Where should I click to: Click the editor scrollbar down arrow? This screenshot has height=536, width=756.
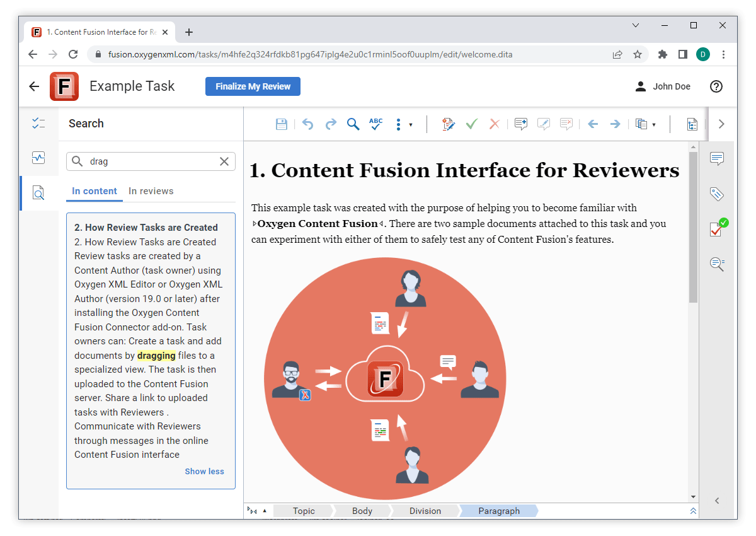click(x=693, y=497)
